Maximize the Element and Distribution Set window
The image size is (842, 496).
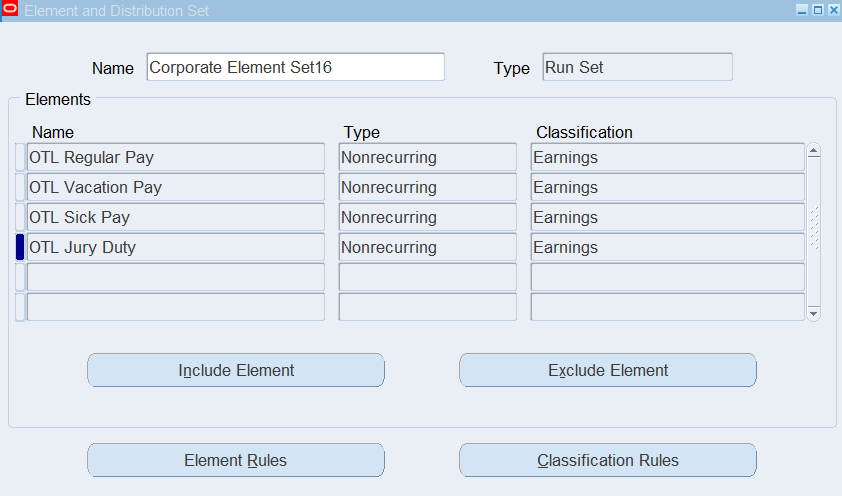click(817, 9)
